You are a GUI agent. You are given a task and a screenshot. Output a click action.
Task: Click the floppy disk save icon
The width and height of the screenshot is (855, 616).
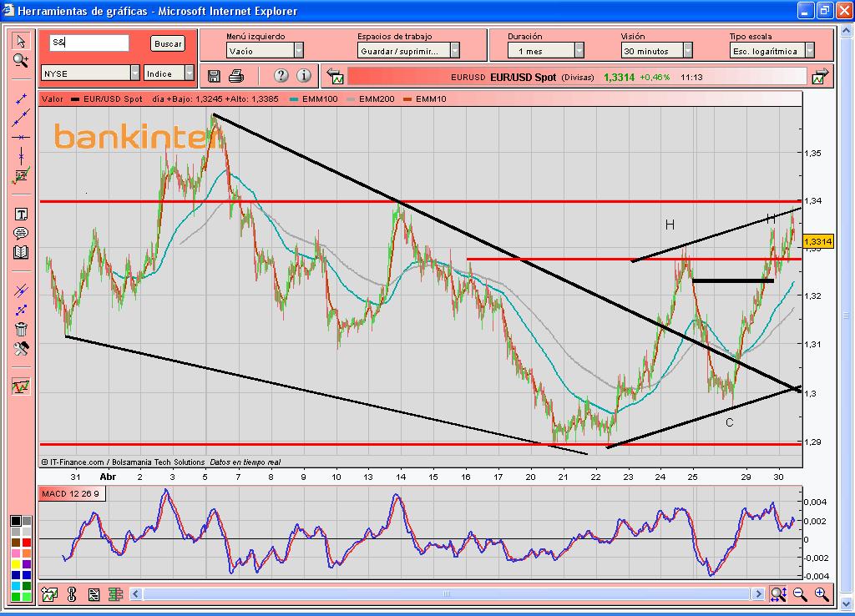point(214,76)
